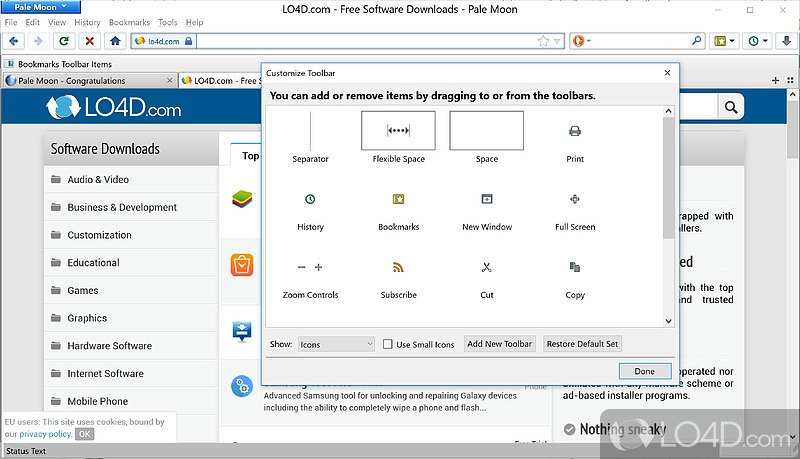Expand the search engine selector dropdown
The image size is (800, 459).
coord(581,41)
